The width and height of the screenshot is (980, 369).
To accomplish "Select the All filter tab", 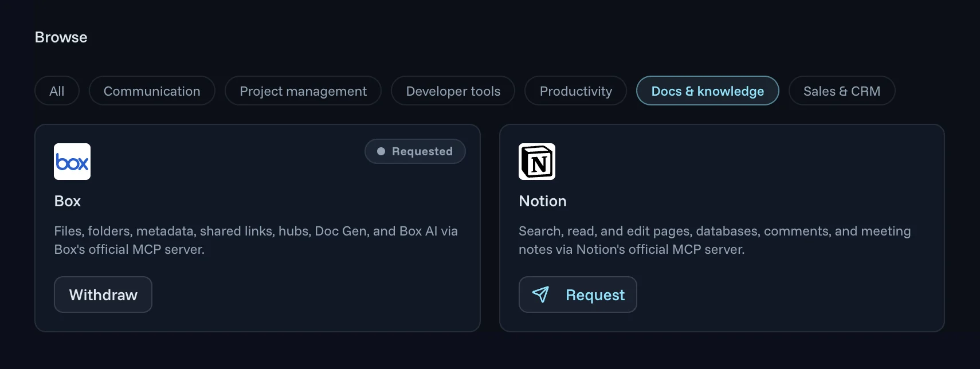I will point(57,91).
